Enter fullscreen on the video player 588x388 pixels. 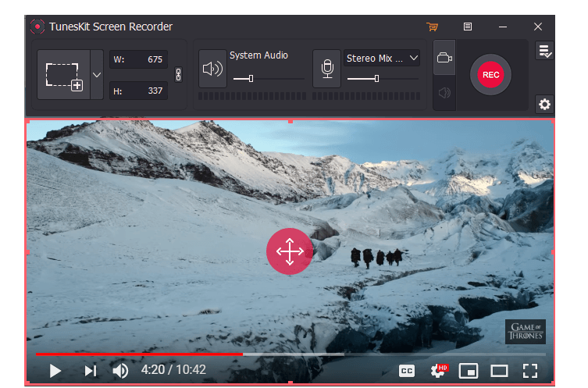530,371
